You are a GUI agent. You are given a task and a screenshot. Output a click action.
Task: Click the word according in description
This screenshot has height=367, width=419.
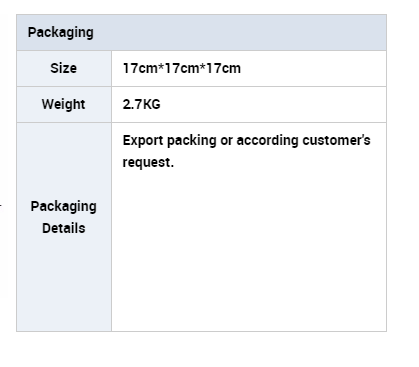click(267, 140)
